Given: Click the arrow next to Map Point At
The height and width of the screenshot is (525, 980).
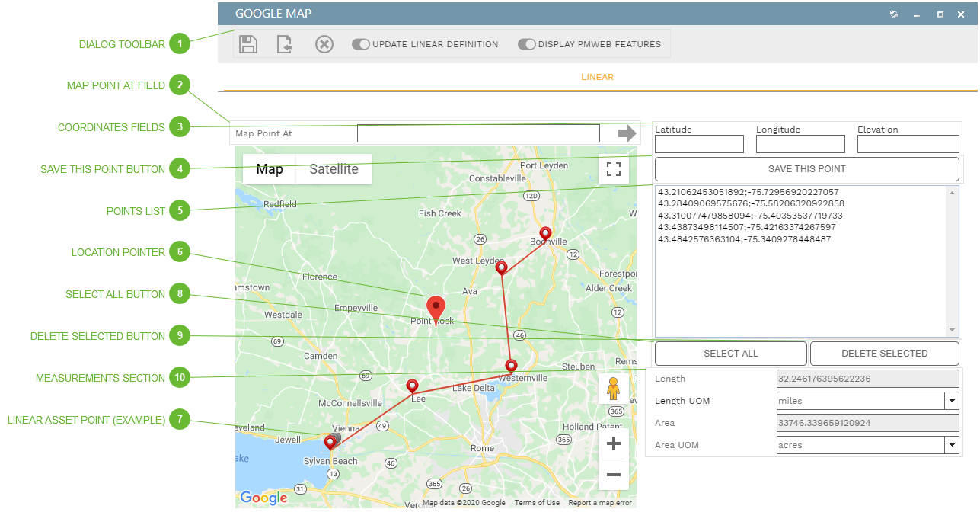Looking at the screenshot, I should 627,134.
